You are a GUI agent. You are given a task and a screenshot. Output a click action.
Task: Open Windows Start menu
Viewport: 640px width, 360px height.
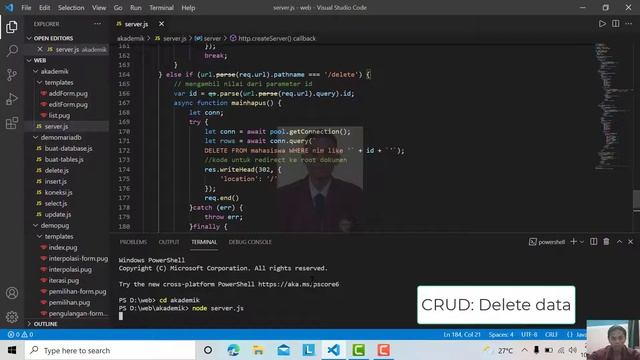[x=12, y=350]
